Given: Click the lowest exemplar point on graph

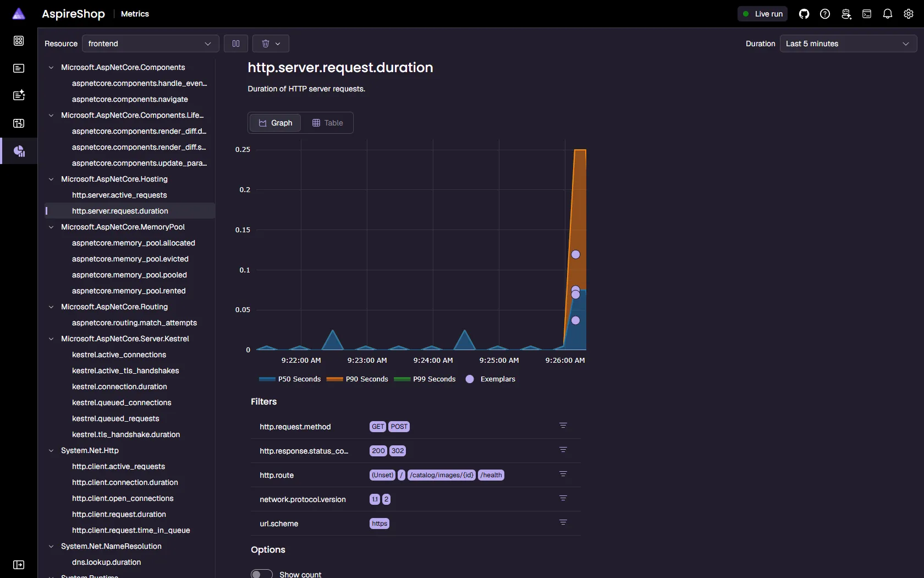Looking at the screenshot, I should coord(575,320).
